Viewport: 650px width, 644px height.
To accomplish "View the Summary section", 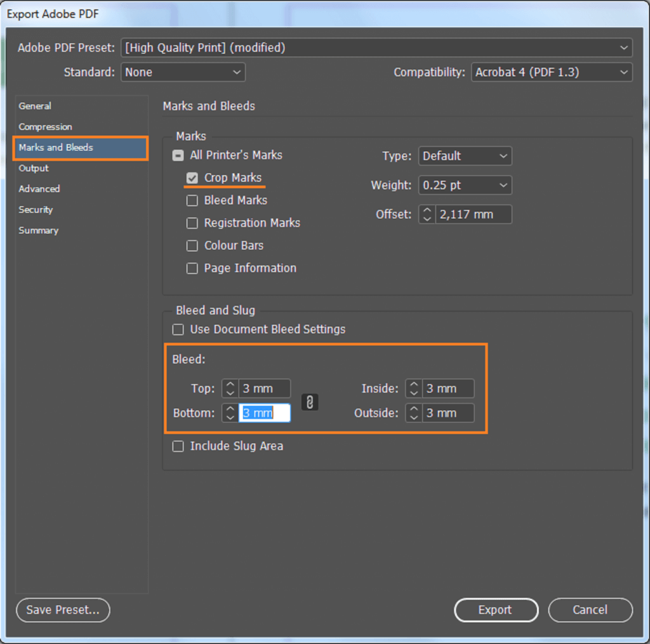I will 81,230.
